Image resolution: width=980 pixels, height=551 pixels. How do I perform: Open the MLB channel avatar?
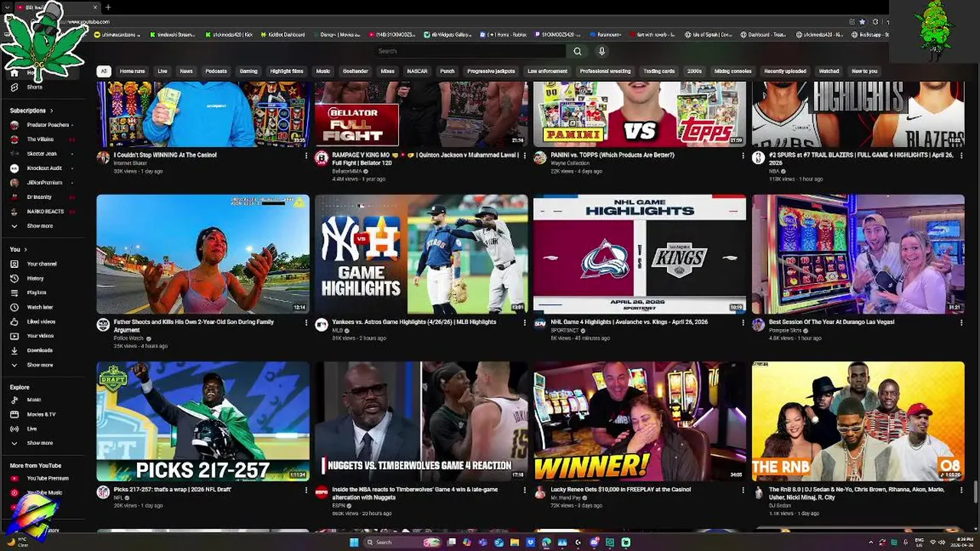(322, 324)
